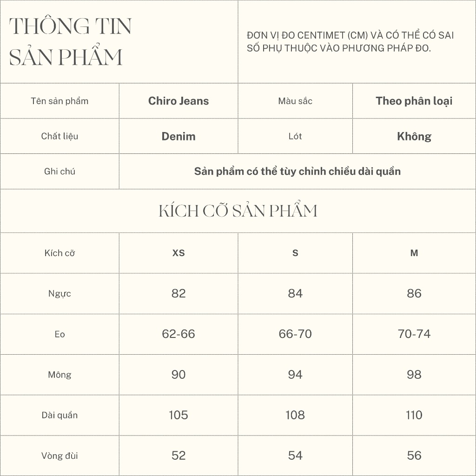Click the Dài quần value 110
Screen dimensions: 476x476
[414, 415]
